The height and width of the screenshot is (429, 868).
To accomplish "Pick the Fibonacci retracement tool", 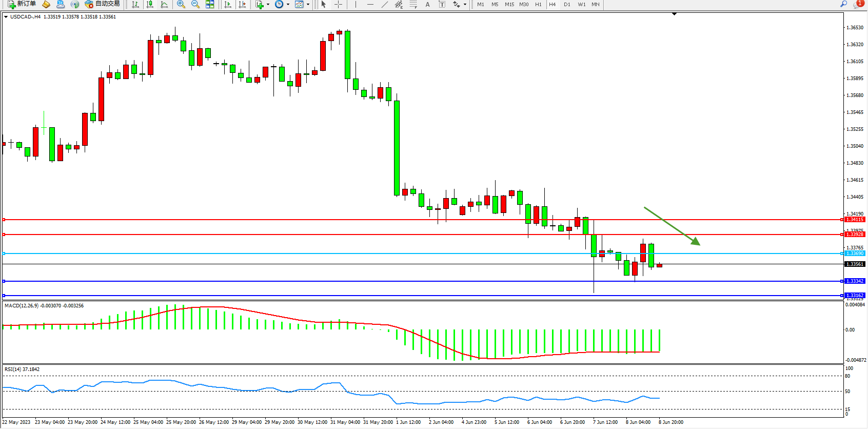I will [x=413, y=4].
